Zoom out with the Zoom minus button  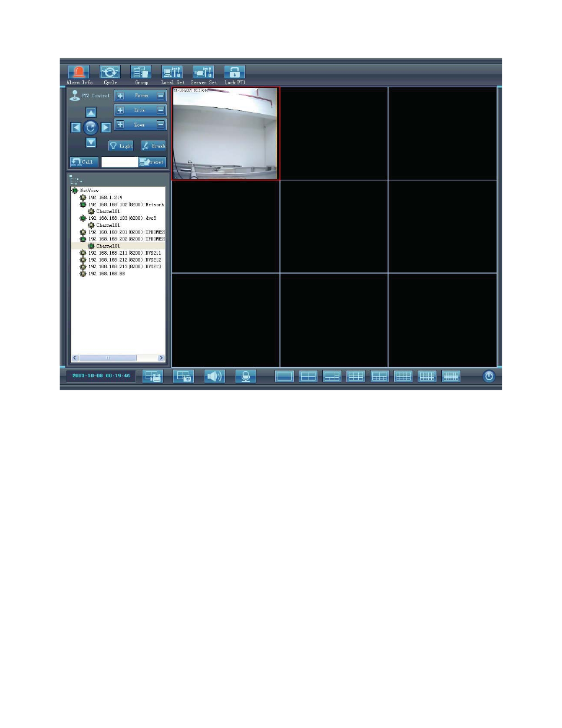161,124
